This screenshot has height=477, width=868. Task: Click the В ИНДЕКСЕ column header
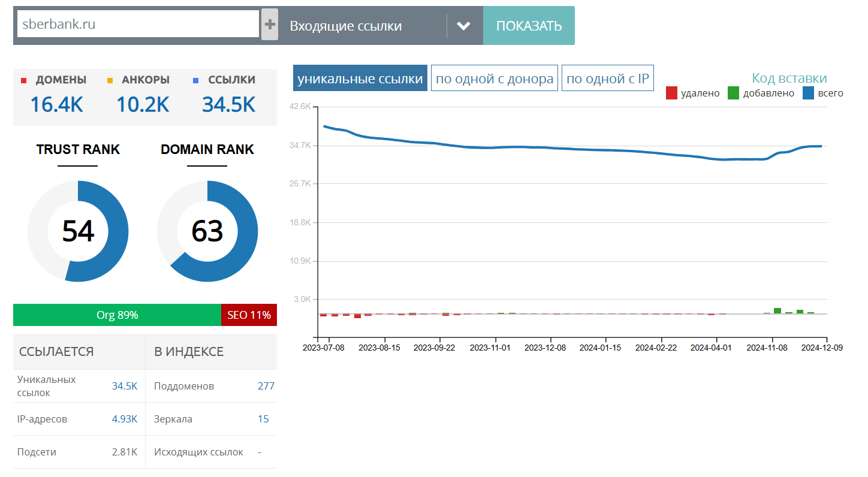[189, 352]
